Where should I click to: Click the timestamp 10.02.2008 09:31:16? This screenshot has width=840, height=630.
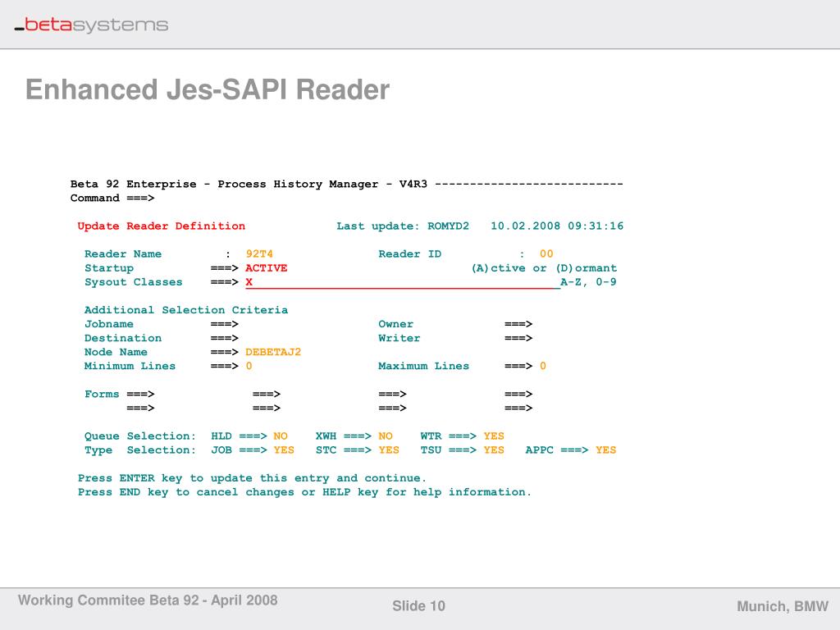[557, 226]
